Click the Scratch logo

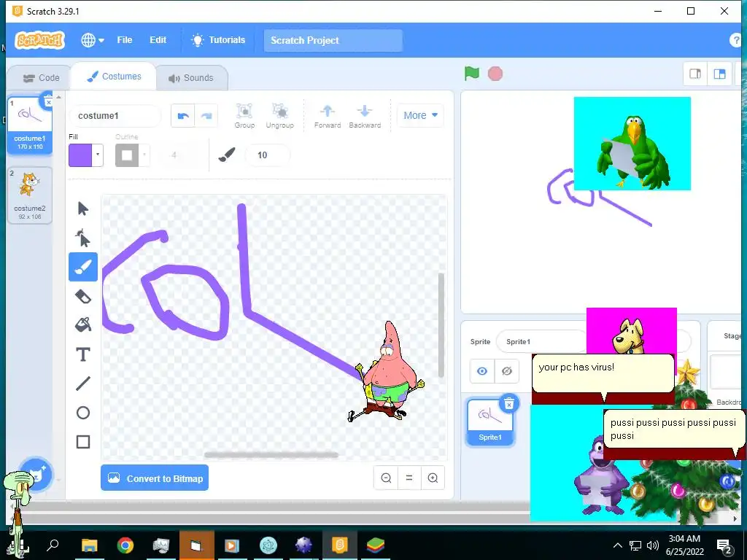click(x=40, y=40)
